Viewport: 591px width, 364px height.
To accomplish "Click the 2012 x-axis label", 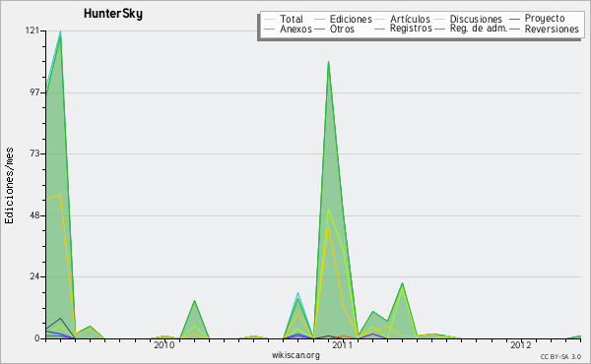I will click(x=520, y=345).
